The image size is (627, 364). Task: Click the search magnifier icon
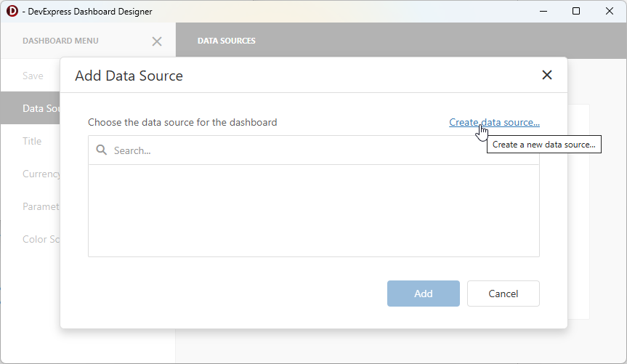102,150
